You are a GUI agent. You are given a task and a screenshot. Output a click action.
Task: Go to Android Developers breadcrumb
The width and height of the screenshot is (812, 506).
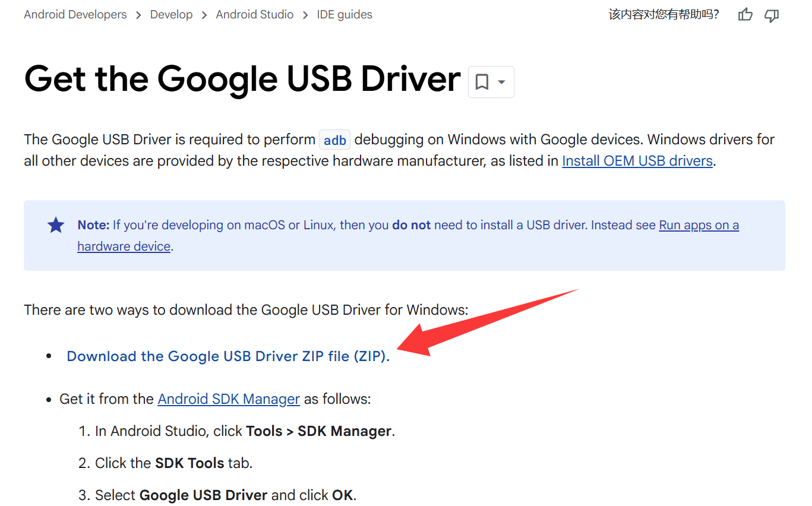coord(75,15)
